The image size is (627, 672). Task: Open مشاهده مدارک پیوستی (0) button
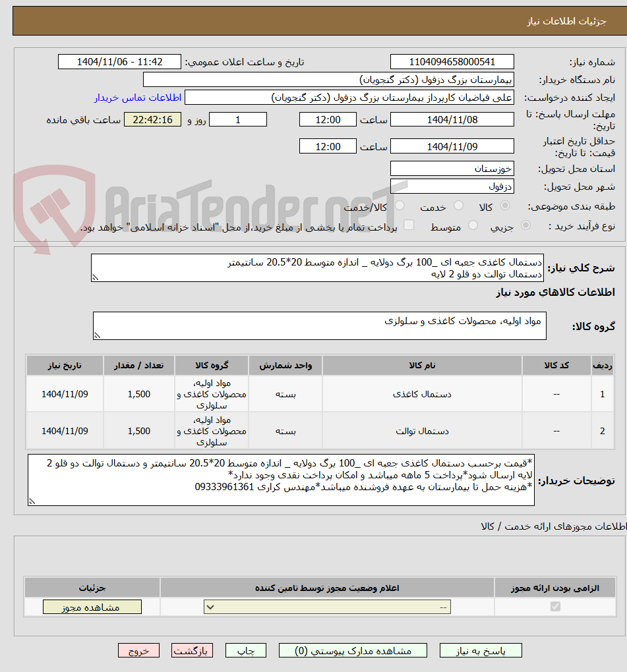click(x=353, y=650)
